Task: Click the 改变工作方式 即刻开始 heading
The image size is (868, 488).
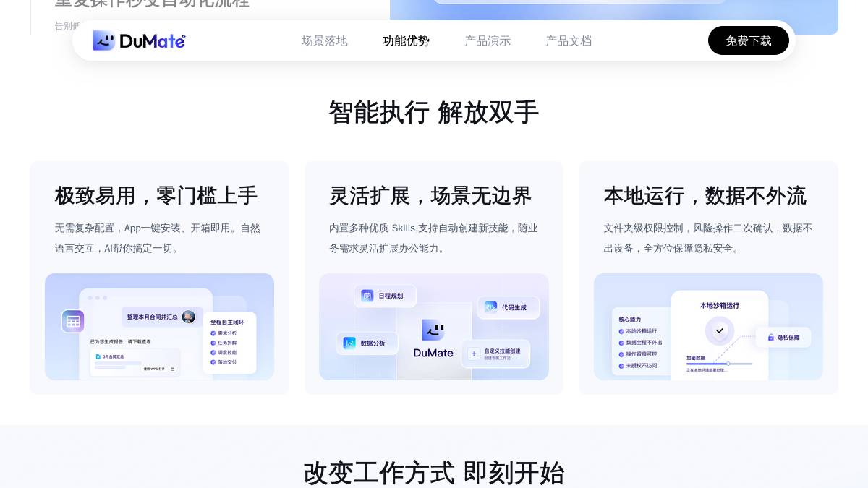Action: 434,474
